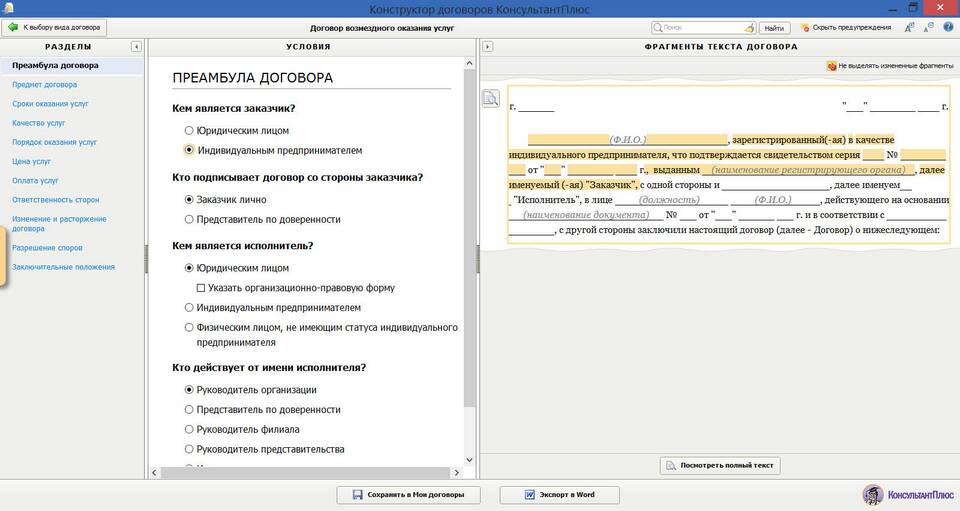The height and width of the screenshot is (511, 960).
Task: Click the КонсультантПлюс logo
Action: [908, 494]
